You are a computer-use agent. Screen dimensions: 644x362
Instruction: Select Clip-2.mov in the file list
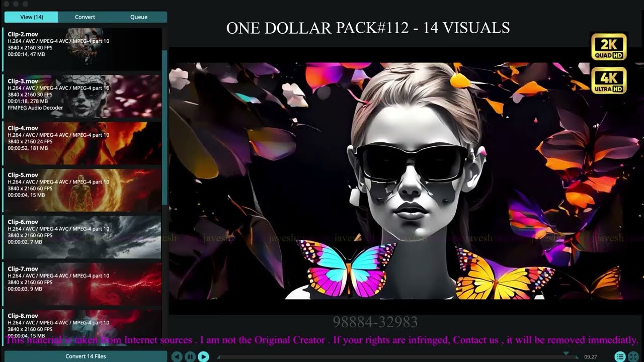click(82, 49)
